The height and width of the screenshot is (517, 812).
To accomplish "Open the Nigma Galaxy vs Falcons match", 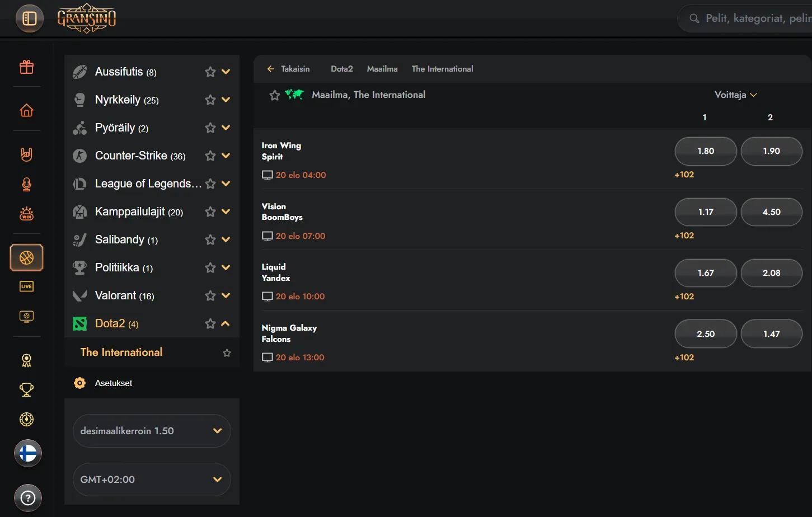I will pos(289,333).
